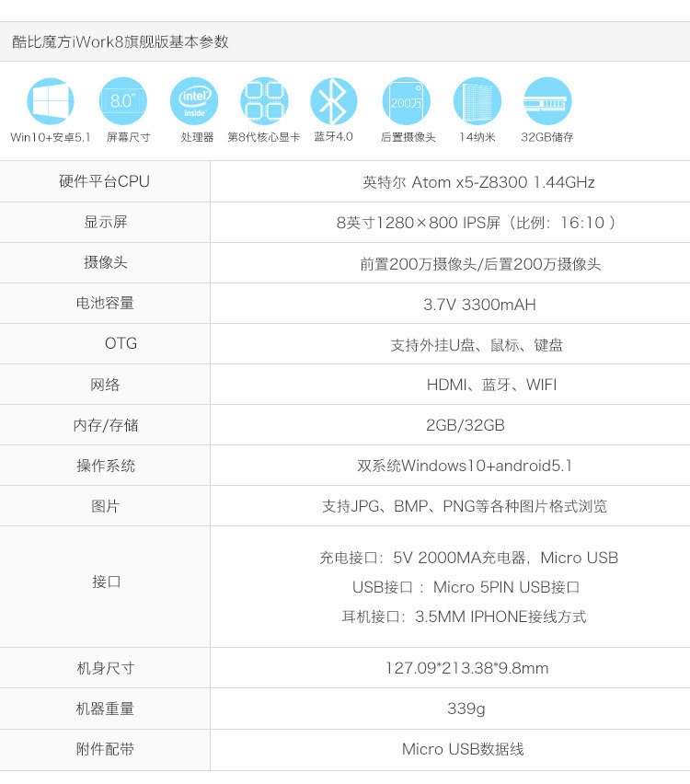The height and width of the screenshot is (784, 690).
Task: Click the value 双系统Windows10+android5.1
Action: (465, 466)
